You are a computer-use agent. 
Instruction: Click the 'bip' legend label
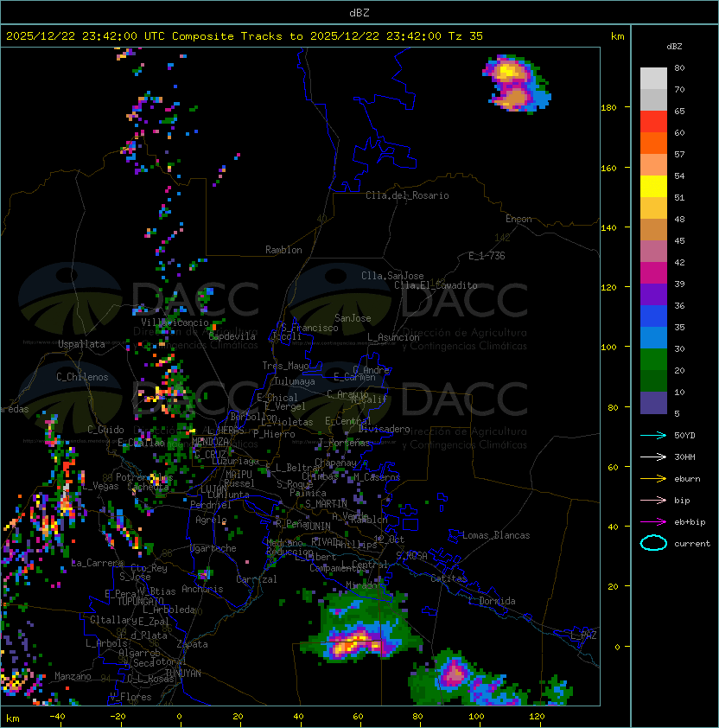tap(682, 500)
